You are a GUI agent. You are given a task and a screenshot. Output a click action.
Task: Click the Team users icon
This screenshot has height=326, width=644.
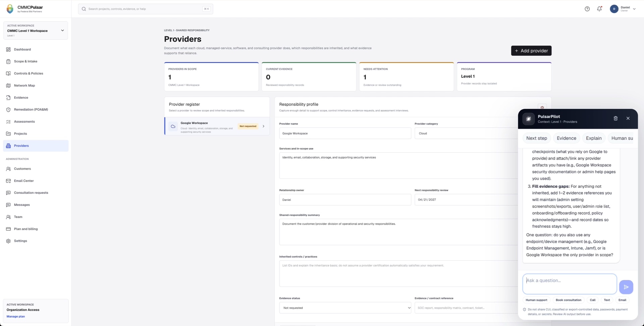pos(8,217)
